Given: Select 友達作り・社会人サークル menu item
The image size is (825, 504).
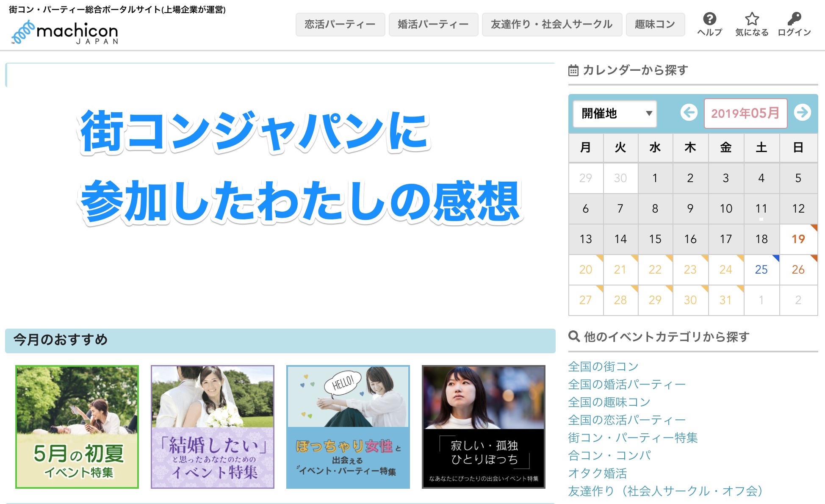Looking at the screenshot, I should tap(552, 24).
